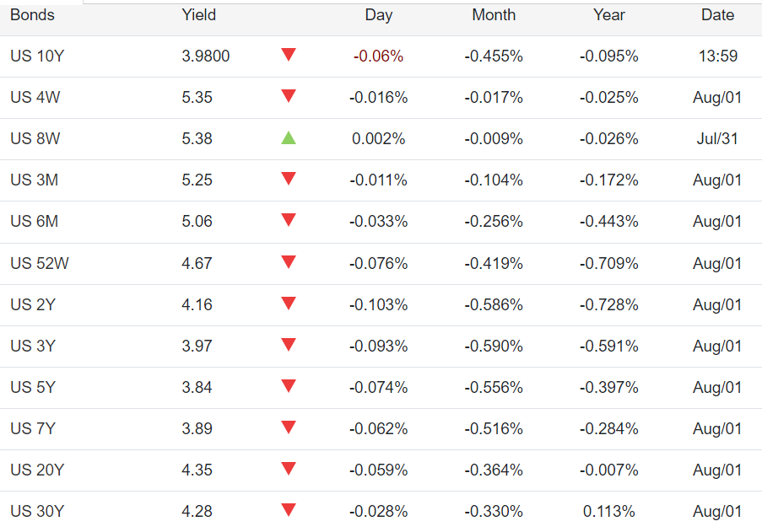Screen dimensions: 762x532
Task: Click the 0.113% year change for US 30Y
Action: [x=609, y=511]
